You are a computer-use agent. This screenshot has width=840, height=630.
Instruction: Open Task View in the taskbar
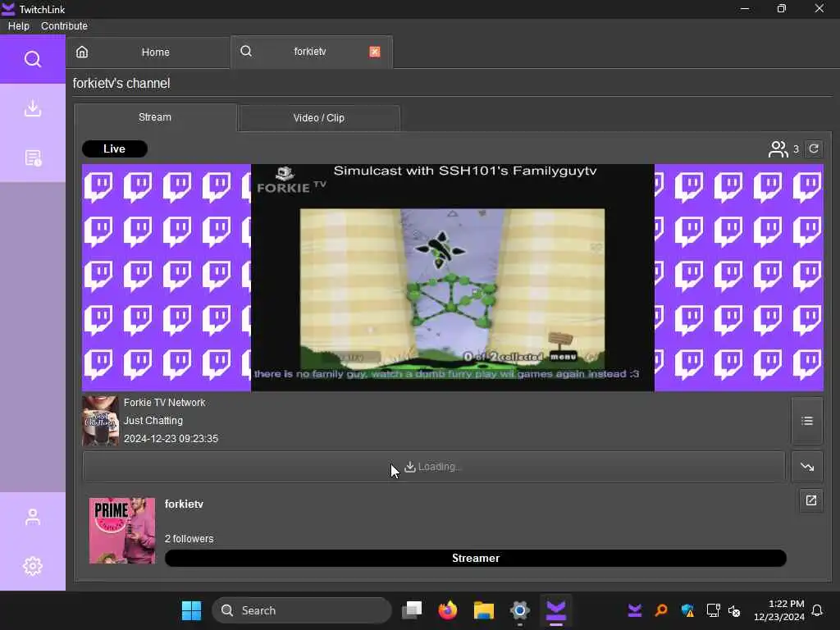(412, 610)
